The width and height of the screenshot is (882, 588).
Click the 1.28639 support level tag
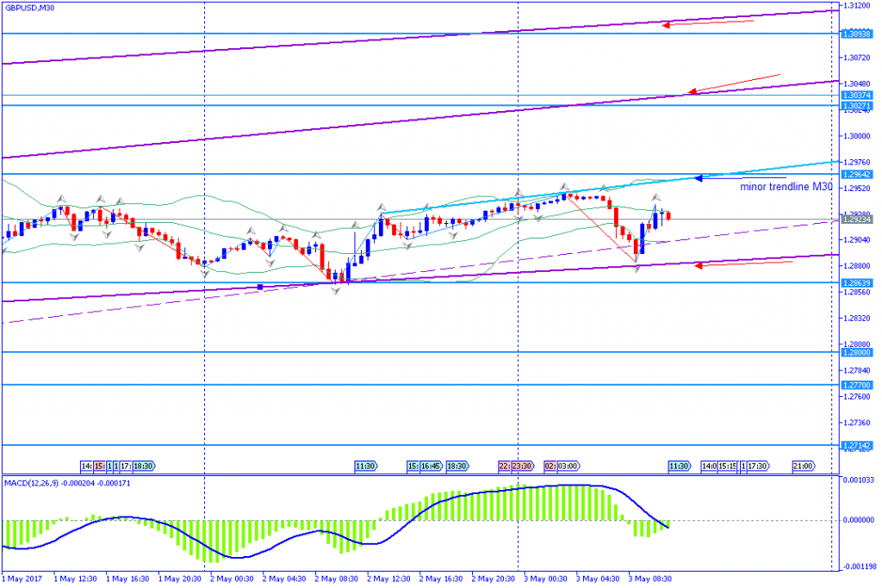click(x=854, y=282)
